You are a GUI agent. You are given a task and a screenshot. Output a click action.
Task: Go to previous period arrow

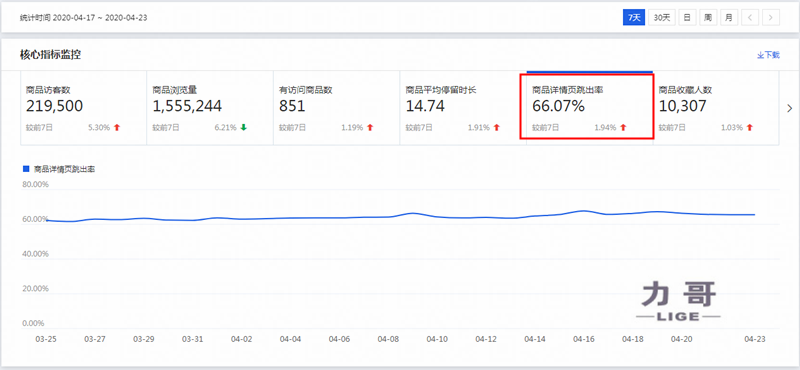(750, 17)
